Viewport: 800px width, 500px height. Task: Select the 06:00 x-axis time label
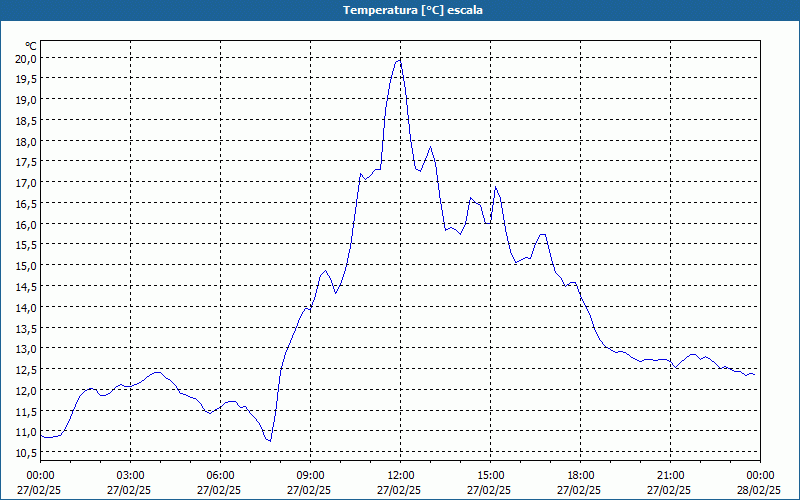(220, 476)
